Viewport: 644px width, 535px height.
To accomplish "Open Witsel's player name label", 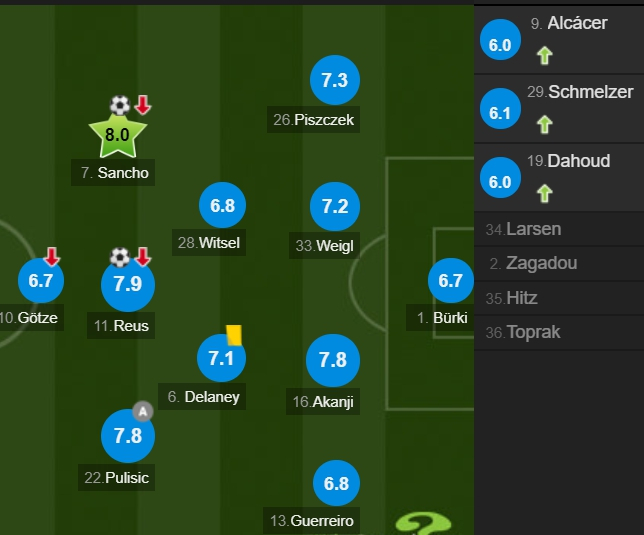I will click(208, 243).
